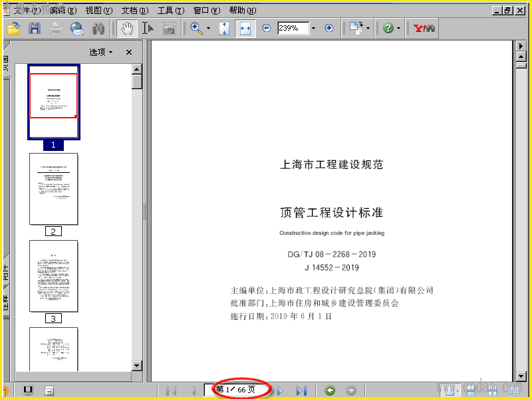Print the document with the printer icon
This screenshot has width=532, height=399.
56,29
